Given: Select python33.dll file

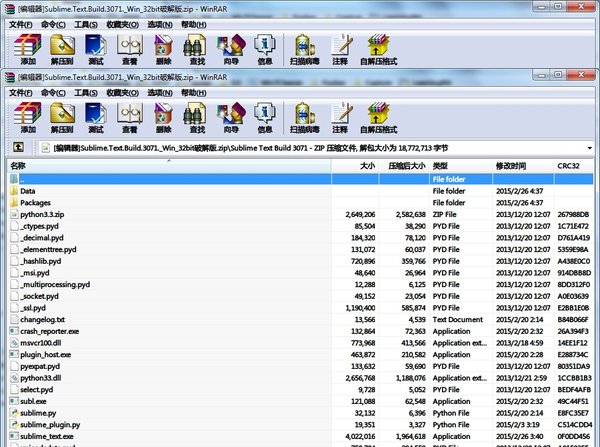Looking at the screenshot, I should point(301,378).
